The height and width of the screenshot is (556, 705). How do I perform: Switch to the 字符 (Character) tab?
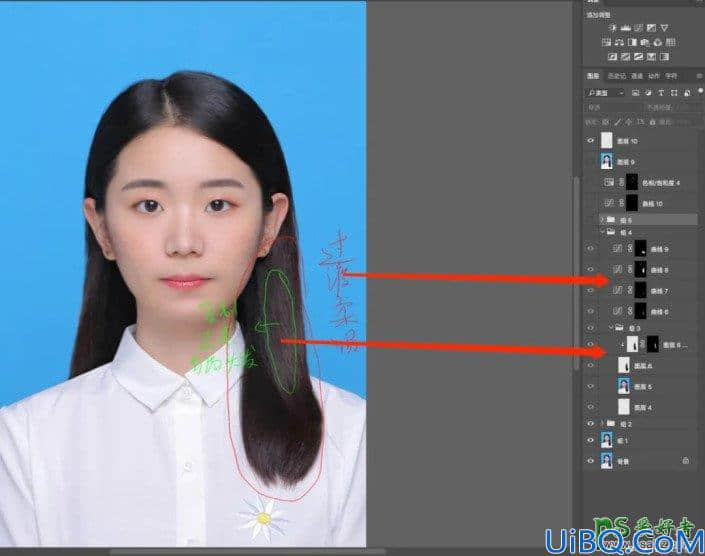point(671,76)
